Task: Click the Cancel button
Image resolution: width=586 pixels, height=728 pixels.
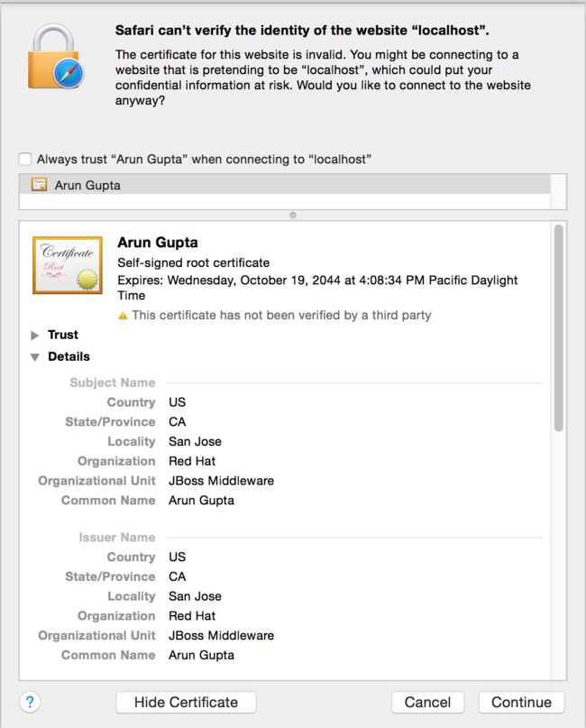Action: tap(427, 702)
